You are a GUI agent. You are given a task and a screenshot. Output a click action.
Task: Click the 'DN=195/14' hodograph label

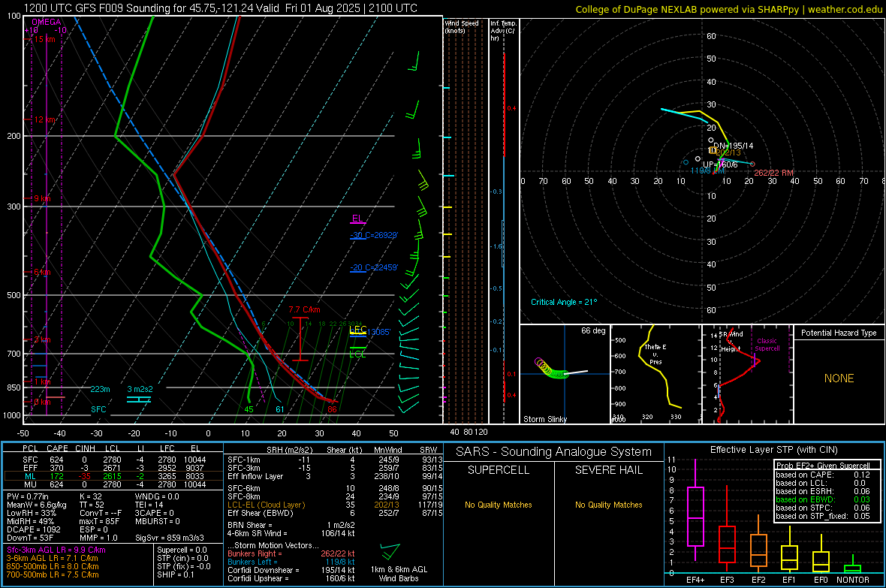[x=733, y=145]
